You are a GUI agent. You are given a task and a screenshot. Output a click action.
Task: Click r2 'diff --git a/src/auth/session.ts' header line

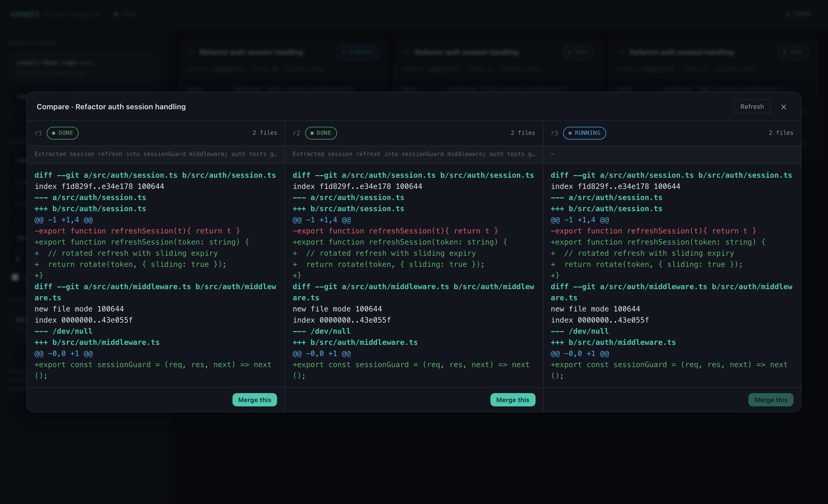(x=413, y=175)
